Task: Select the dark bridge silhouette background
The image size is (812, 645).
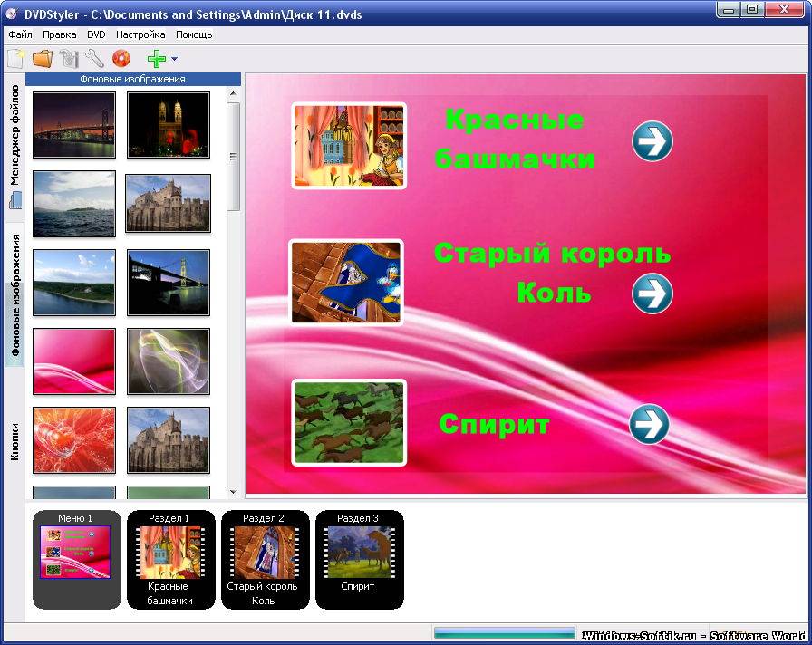Action: (169, 283)
